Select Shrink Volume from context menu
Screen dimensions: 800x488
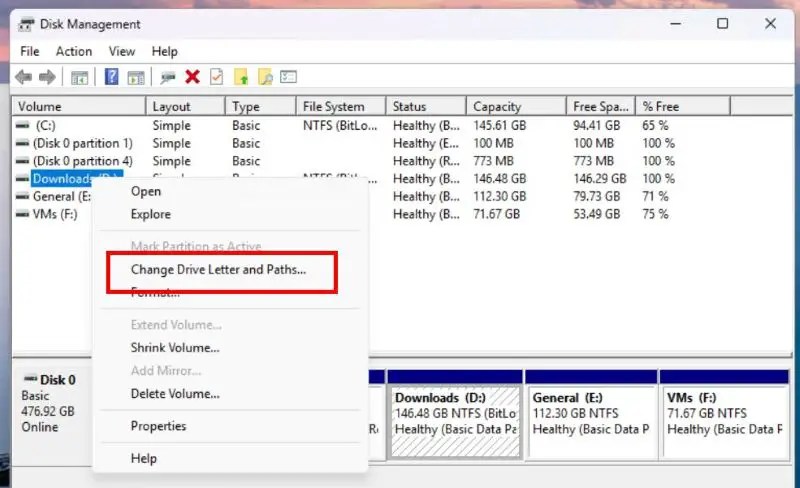click(175, 348)
